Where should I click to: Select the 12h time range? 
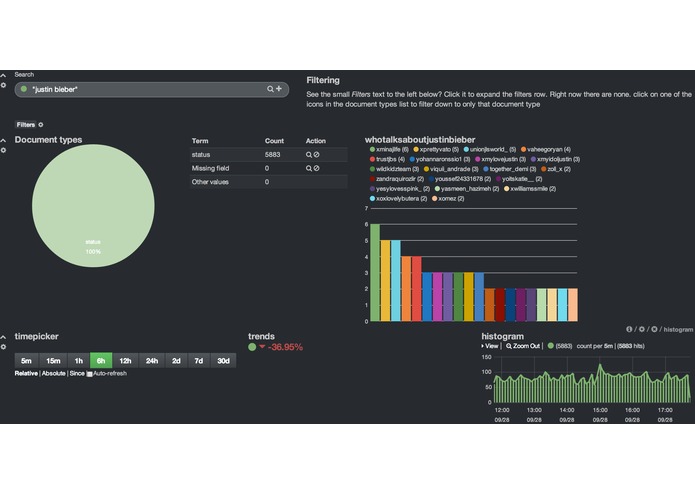pos(125,361)
